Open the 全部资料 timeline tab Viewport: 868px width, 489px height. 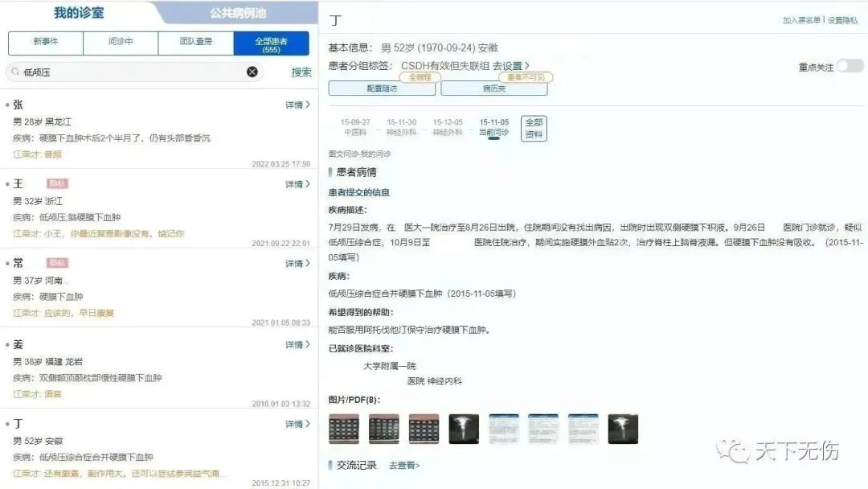(533, 121)
